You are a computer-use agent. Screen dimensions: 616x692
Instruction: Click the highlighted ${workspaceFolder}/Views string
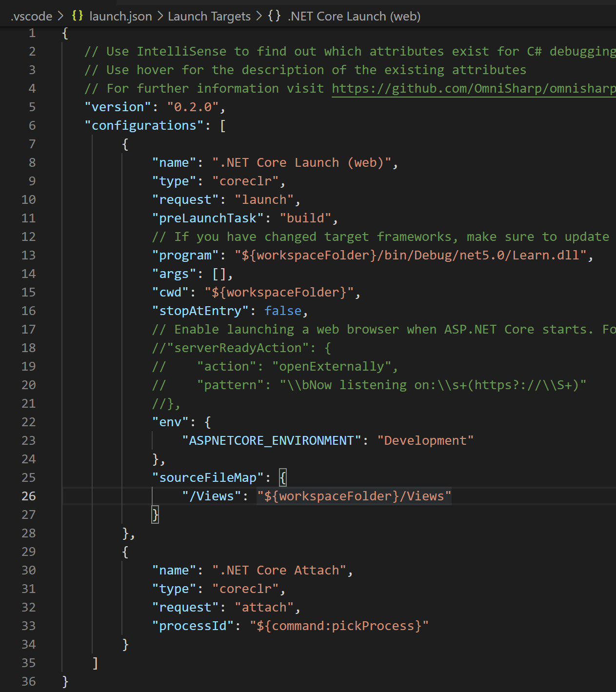tap(354, 496)
